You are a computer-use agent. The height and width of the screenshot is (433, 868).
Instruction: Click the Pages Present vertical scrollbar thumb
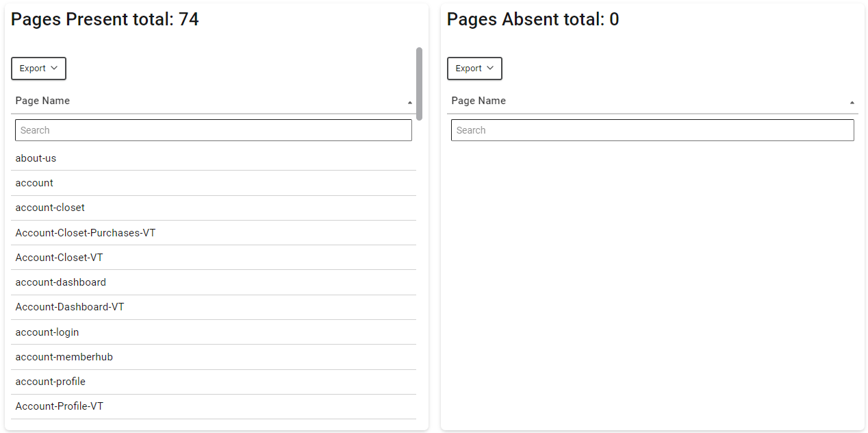pos(419,84)
